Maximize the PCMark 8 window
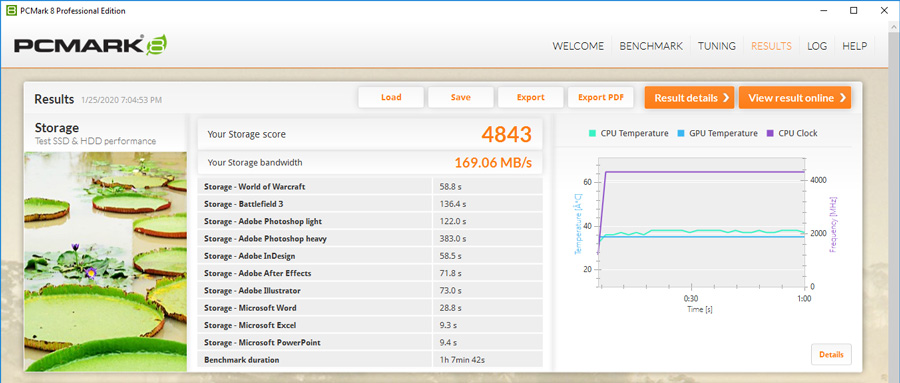 854,10
